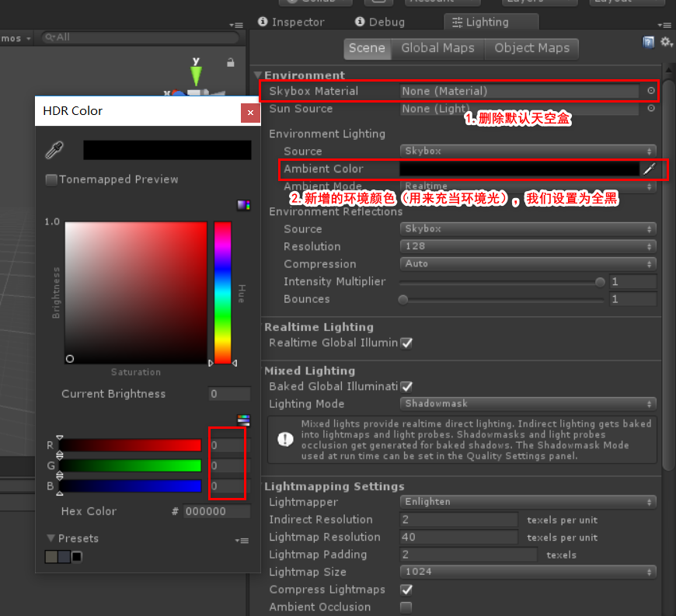676x616 pixels.
Task: Open the Lightmap Size 1024 dropdown
Action: click(x=528, y=572)
